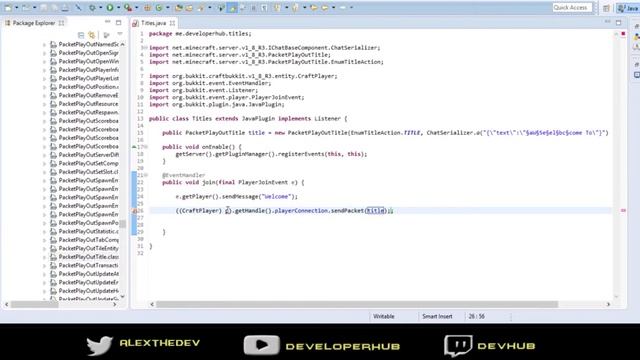Click the Open Type toolbar icon
Screen dimensions: 640x360
178,8
